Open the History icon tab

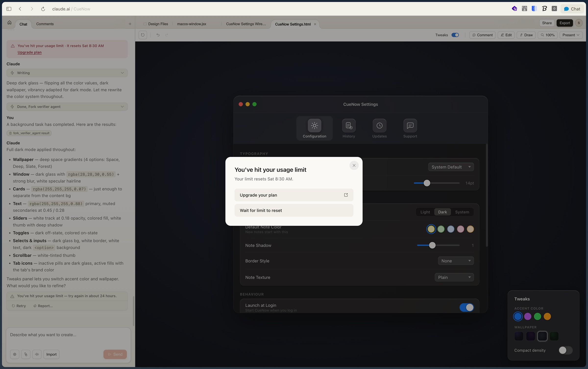pyautogui.click(x=349, y=128)
